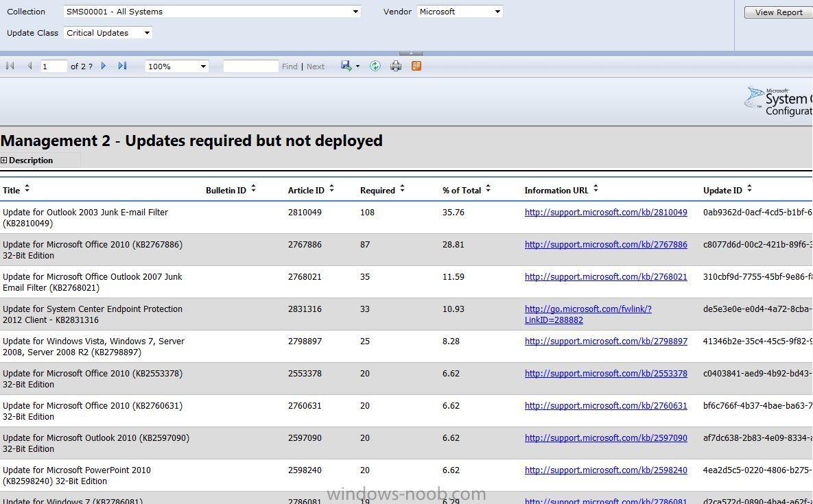The width and height of the screenshot is (813, 504).
Task: Select the 'Update for Microsoft Office 2010 (KB2760631)' title
Action: point(93,411)
